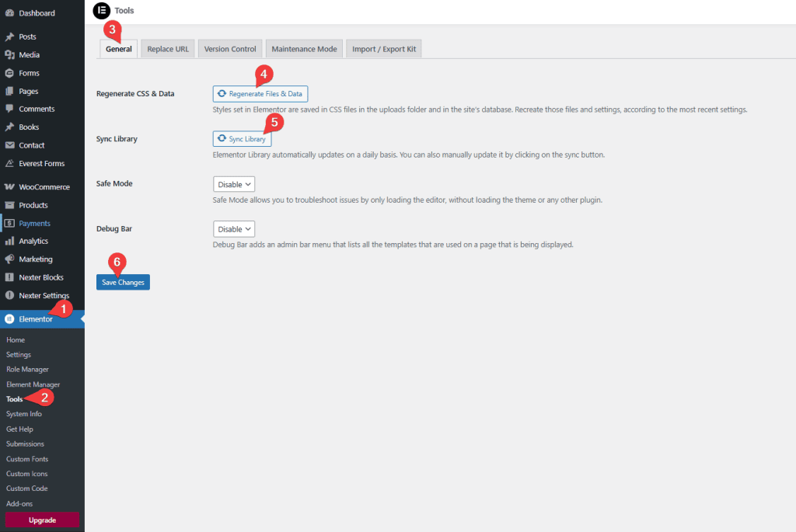Open the Version Control tab
796x532 pixels.
point(230,48)
